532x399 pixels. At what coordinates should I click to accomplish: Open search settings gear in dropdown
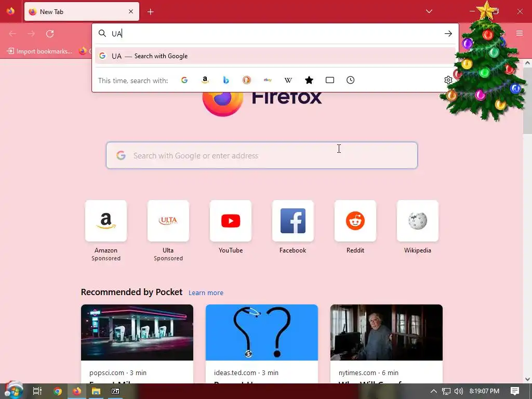click(448, 80)
